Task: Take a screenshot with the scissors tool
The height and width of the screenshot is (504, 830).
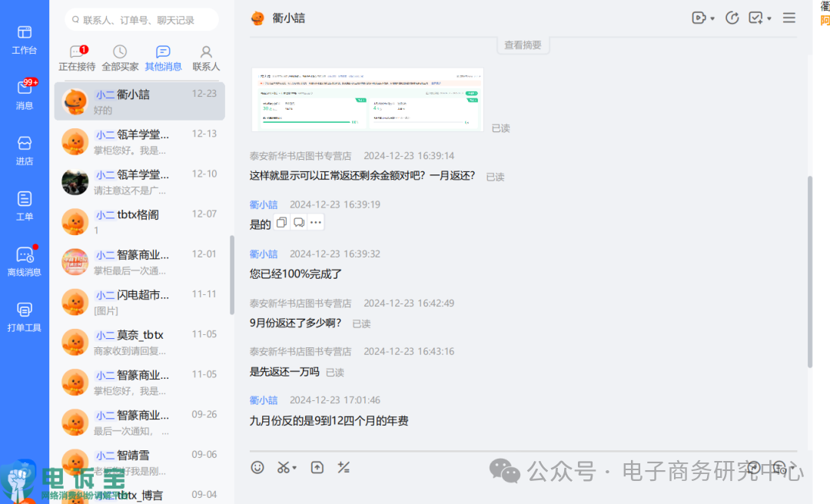Action: click(x=283, y=466)
